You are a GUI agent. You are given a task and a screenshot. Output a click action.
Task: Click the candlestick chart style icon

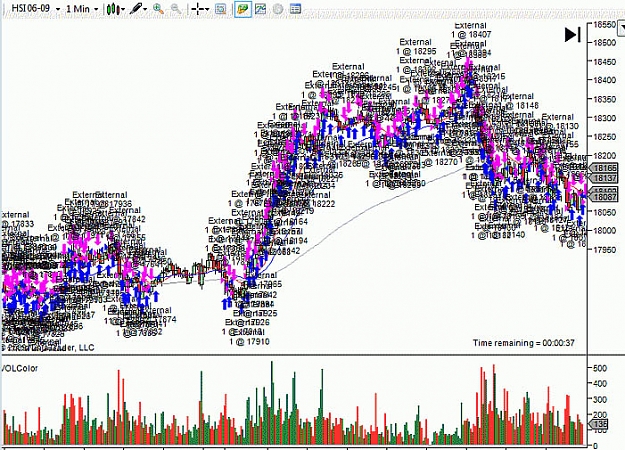(113, 9)
